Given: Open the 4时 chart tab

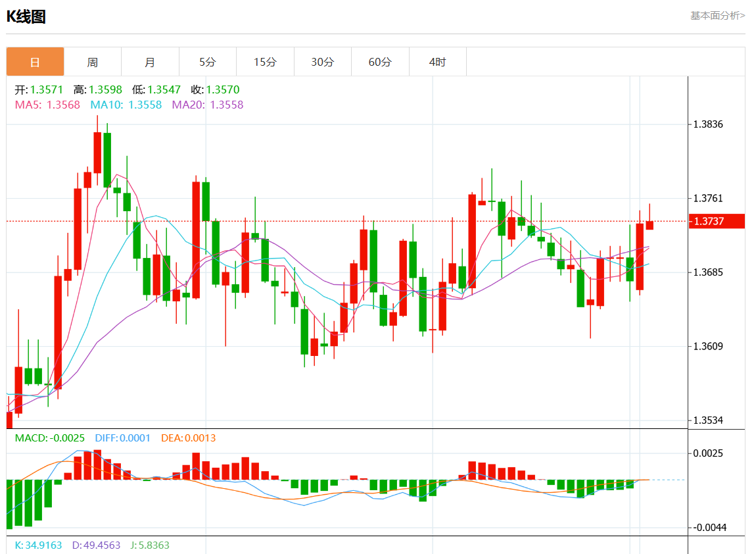Looking at the screenshot, I should (x=437, y=62).
